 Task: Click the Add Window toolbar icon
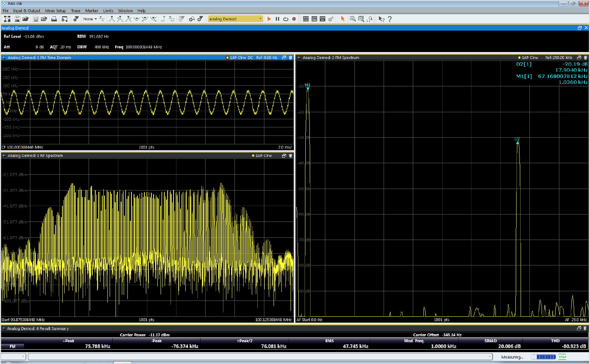click(x=65, y=19)
